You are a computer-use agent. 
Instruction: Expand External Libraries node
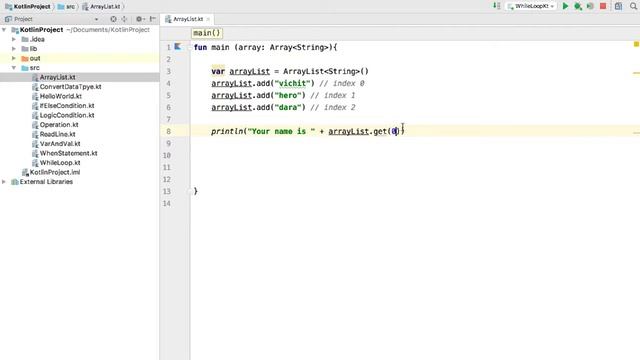4,182
